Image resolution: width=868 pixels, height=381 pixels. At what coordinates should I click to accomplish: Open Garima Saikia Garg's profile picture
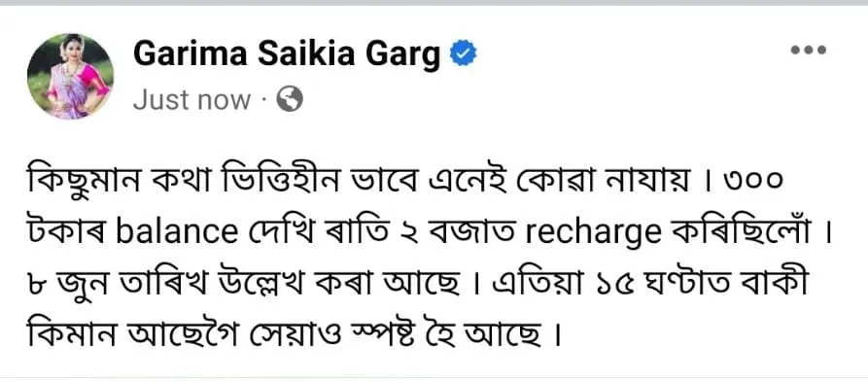[x=70, y=77]
